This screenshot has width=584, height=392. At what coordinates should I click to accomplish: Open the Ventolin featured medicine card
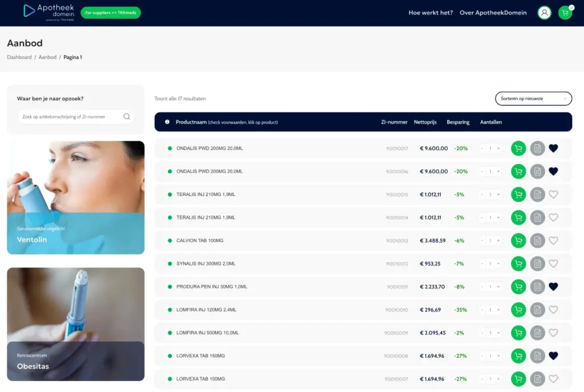[x=75, y=197]
